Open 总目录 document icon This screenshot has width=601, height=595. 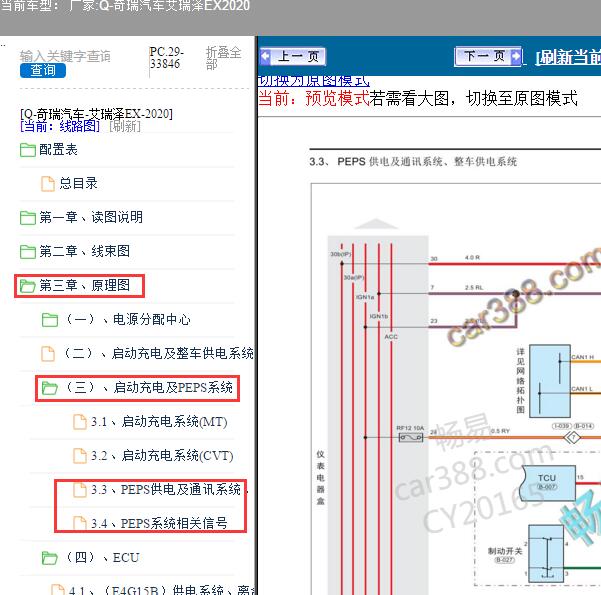(48, 184)
